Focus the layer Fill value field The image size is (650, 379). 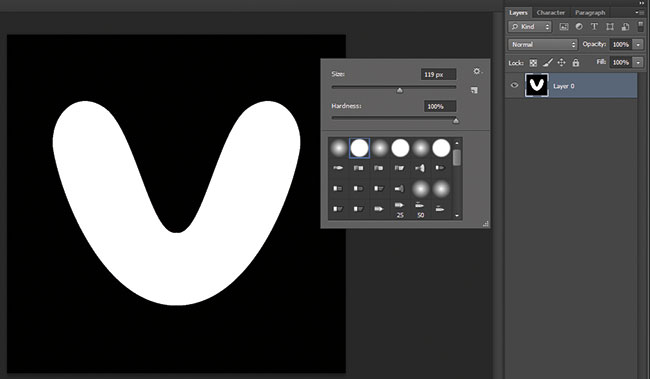(621, 63)
